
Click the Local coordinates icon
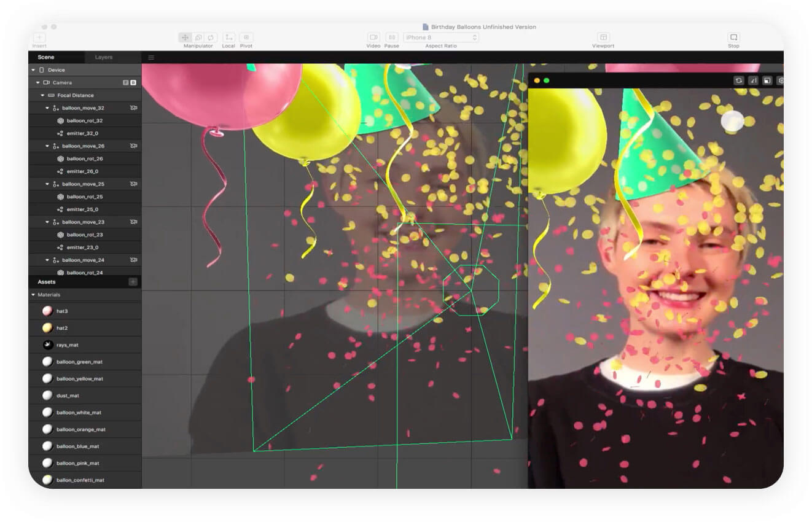tap(228, 37)
